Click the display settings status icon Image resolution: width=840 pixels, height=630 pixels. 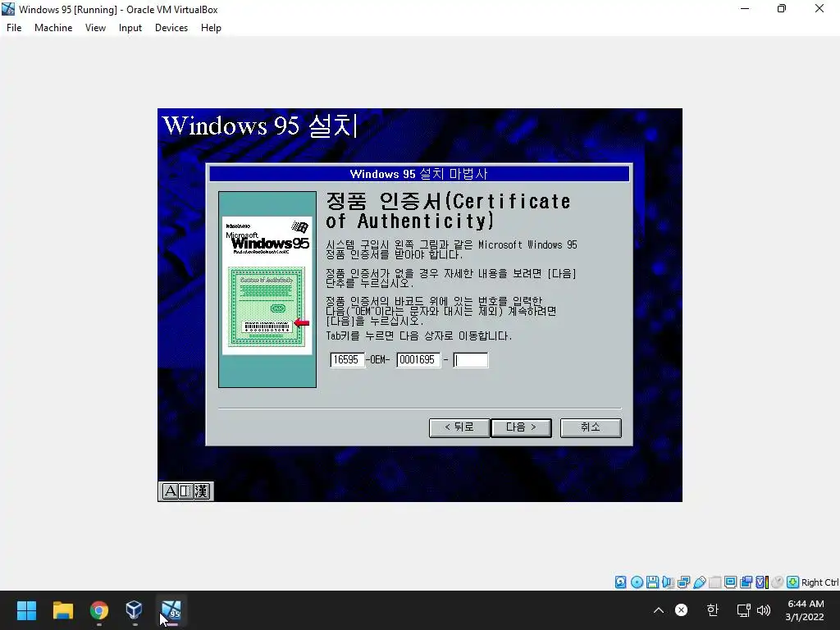(730, 582)
